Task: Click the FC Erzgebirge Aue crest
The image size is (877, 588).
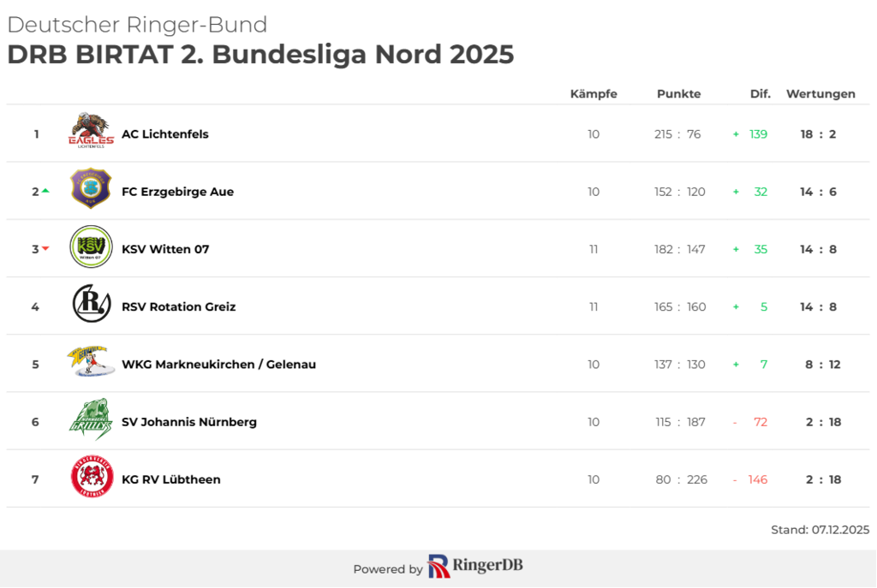Action: coord(91,189)
